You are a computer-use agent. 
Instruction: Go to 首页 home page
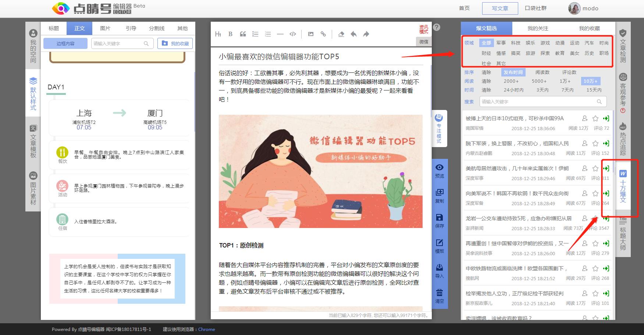tap(465, 8)
